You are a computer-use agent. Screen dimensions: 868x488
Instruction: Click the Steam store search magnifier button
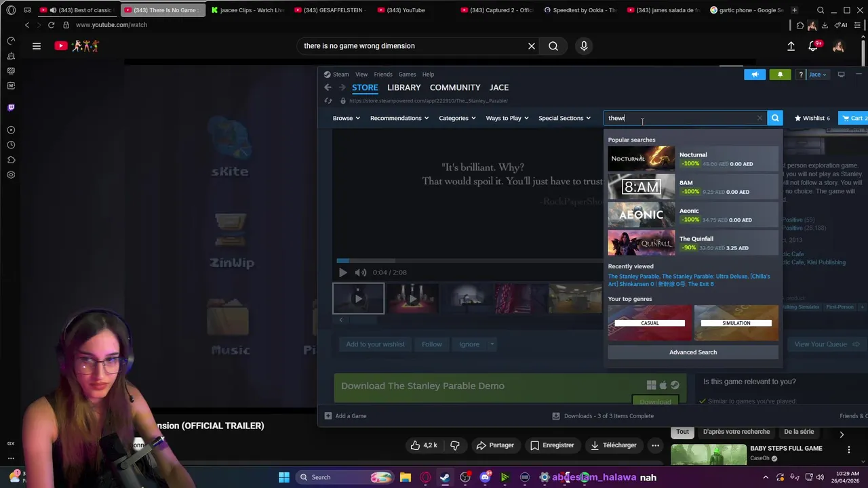click(775, 118)
